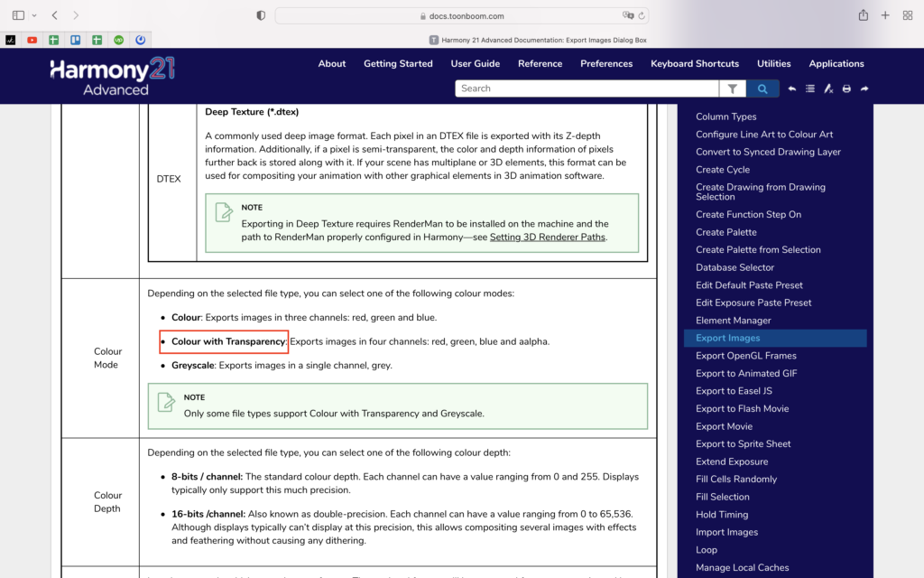This screenshot has width=924, height=578.
Task: Open Fill Cells Randomly
Action: (x=736, y=480)
